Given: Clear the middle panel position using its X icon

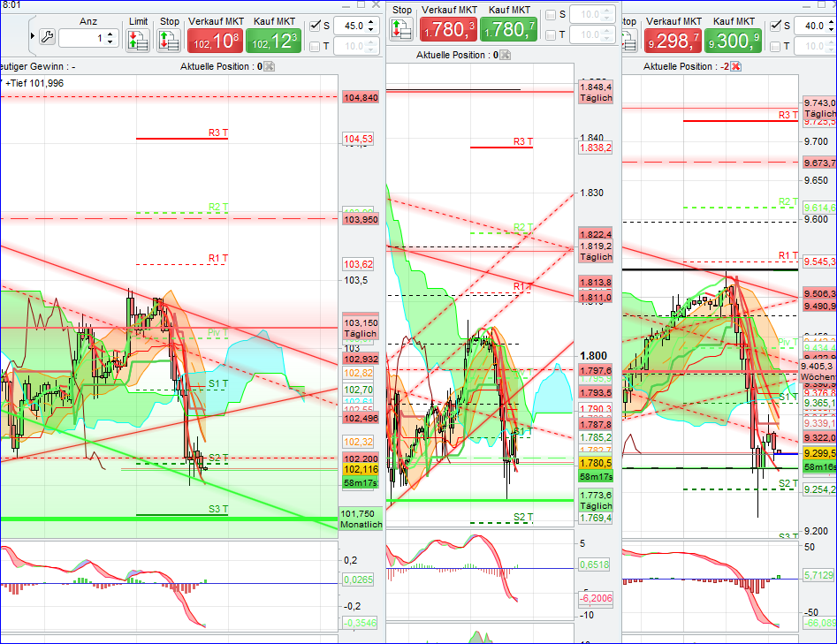Looking at the screenshot, I should 503,54.
